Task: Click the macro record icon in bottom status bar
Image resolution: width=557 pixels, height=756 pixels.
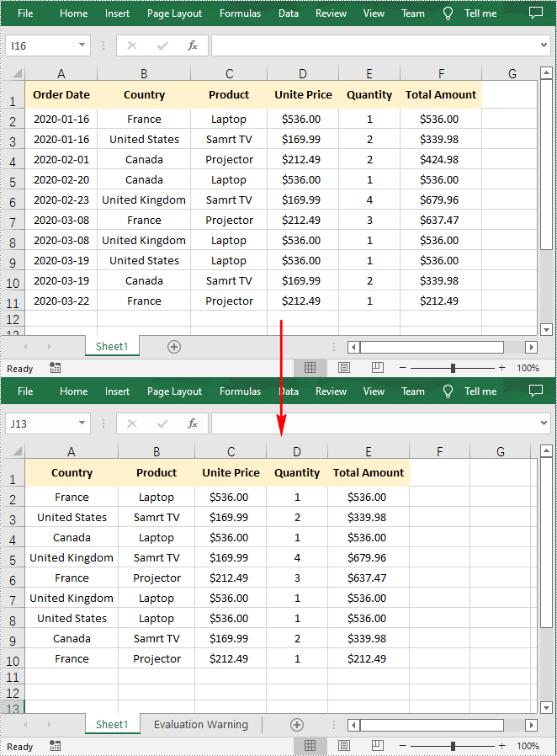Action: [x=55, y=747]
